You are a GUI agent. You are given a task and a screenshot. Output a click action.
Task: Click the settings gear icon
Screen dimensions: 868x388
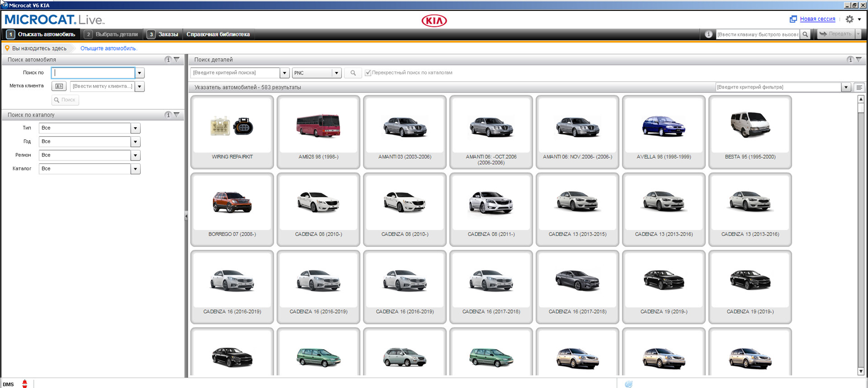tap(850, 19)
